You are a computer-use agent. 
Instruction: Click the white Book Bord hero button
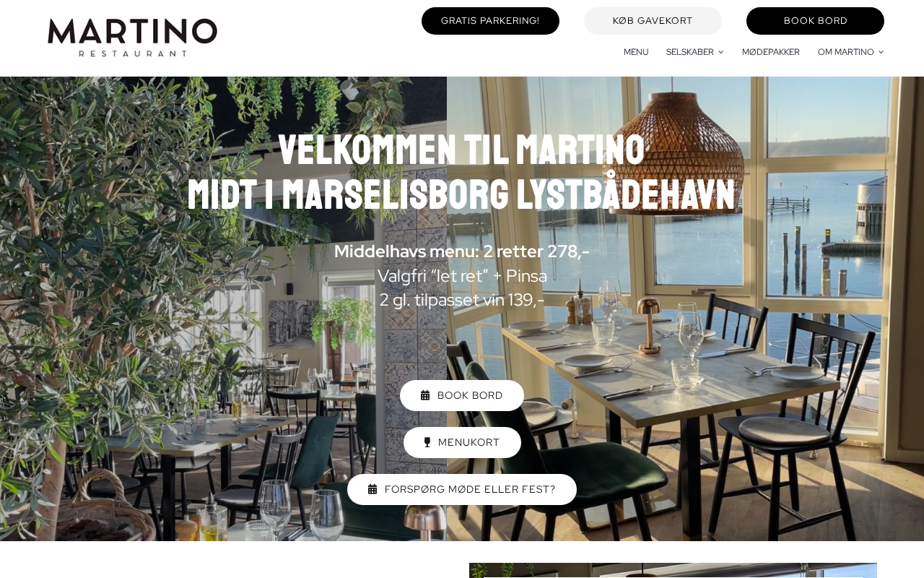pos(462,395)
